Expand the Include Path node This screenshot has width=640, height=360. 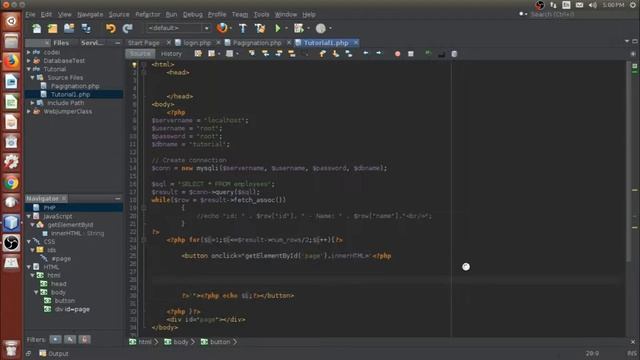click(33, 103)
